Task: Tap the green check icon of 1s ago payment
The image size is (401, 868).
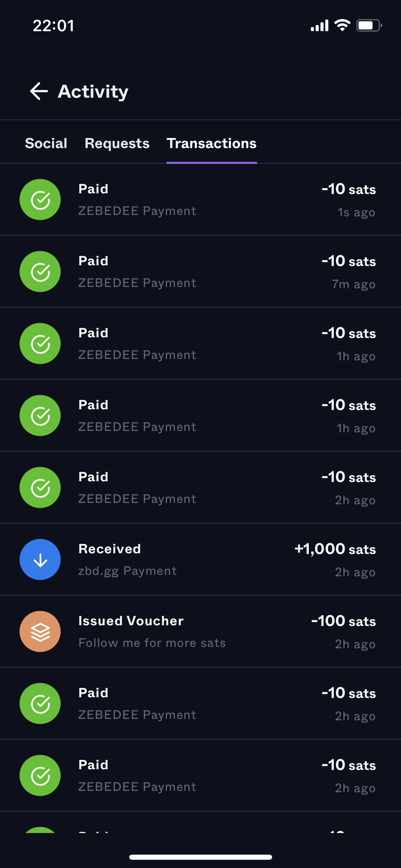Action: [x=40, y=200]
